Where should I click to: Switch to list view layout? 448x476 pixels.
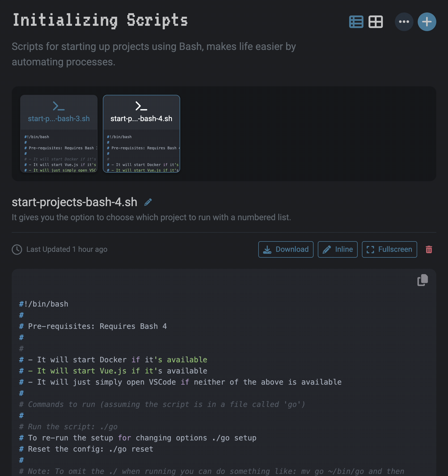(356, 22)
